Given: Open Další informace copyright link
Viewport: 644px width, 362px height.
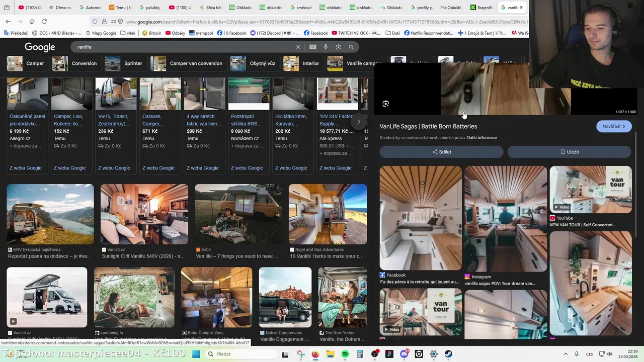Looking at the screenshot, I should click(482, 138).
